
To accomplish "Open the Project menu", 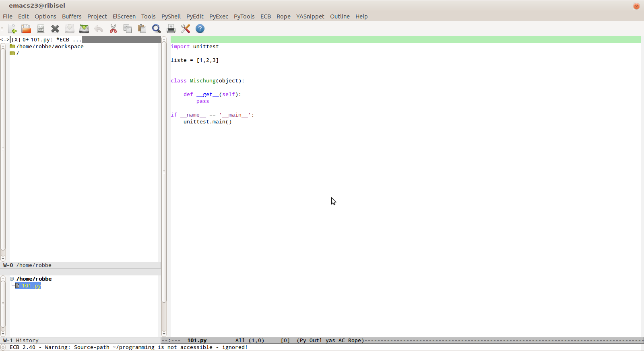I will [x=97, y=16].
